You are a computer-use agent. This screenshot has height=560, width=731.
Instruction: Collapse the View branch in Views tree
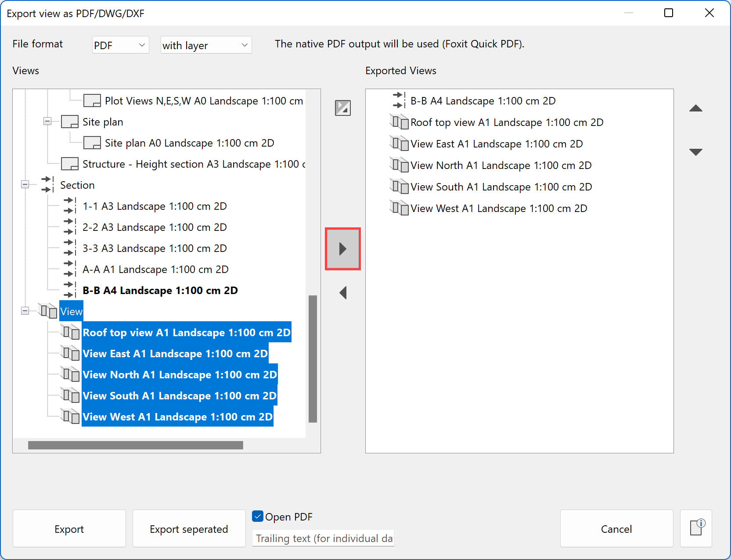pos(25,311)
